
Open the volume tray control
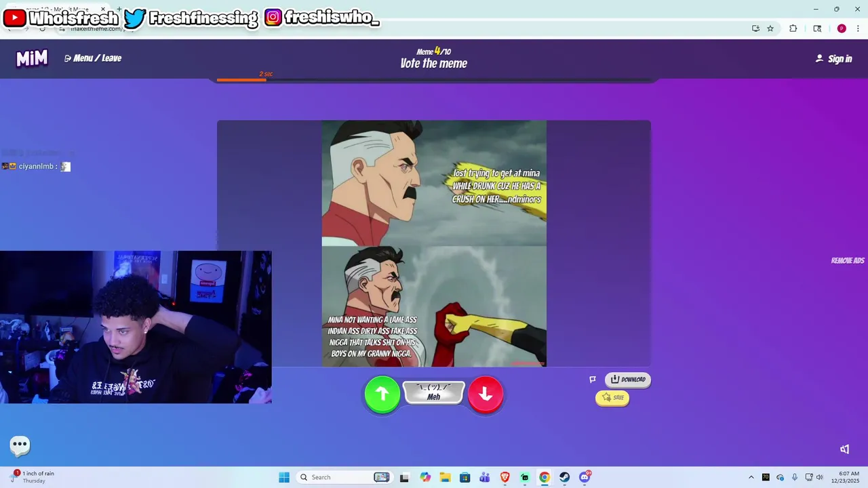(819, 477)
